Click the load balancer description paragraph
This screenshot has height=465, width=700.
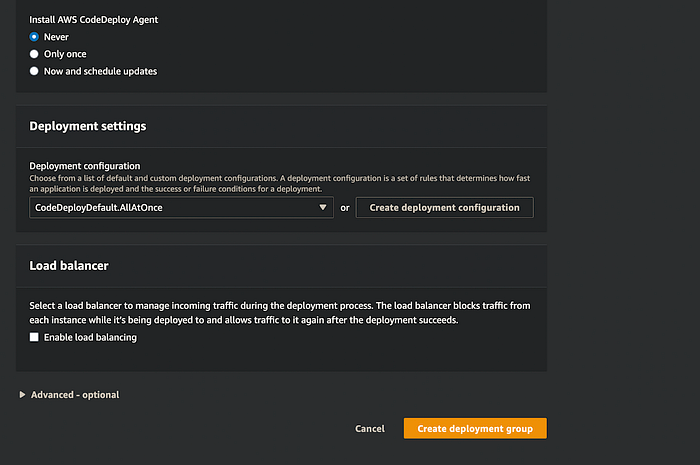coord(280,311)
